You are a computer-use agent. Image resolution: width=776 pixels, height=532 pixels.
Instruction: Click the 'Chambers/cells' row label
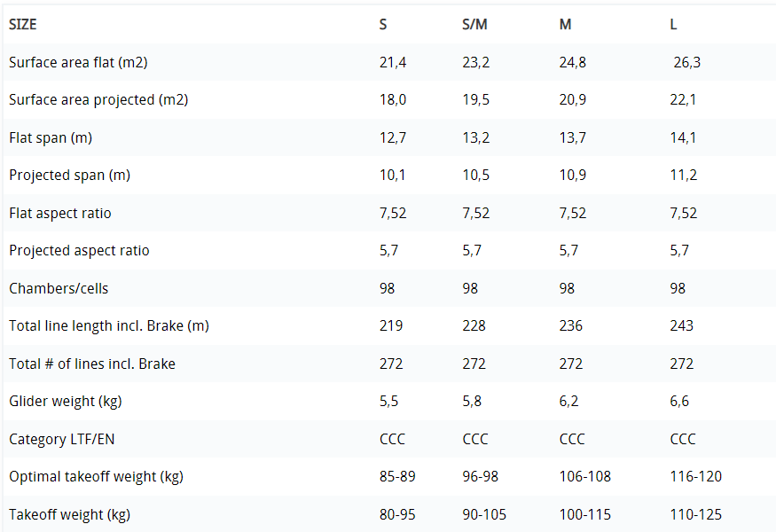point(59,289)
